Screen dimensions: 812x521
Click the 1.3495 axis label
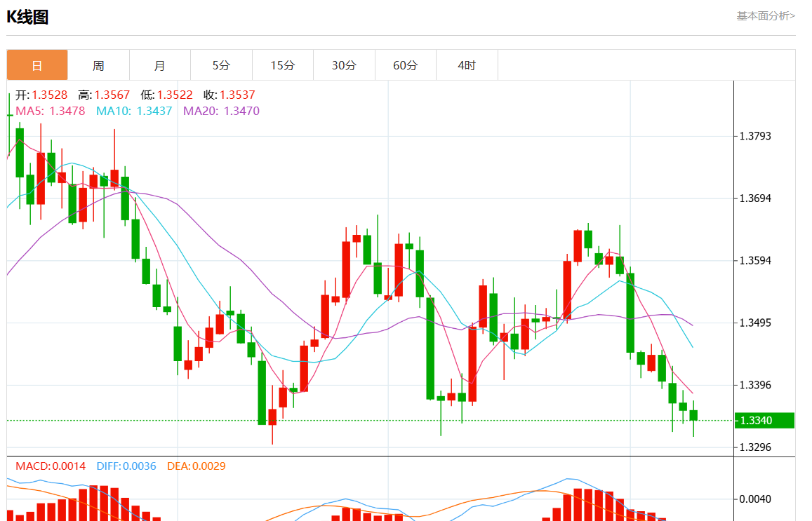point(755,323)
